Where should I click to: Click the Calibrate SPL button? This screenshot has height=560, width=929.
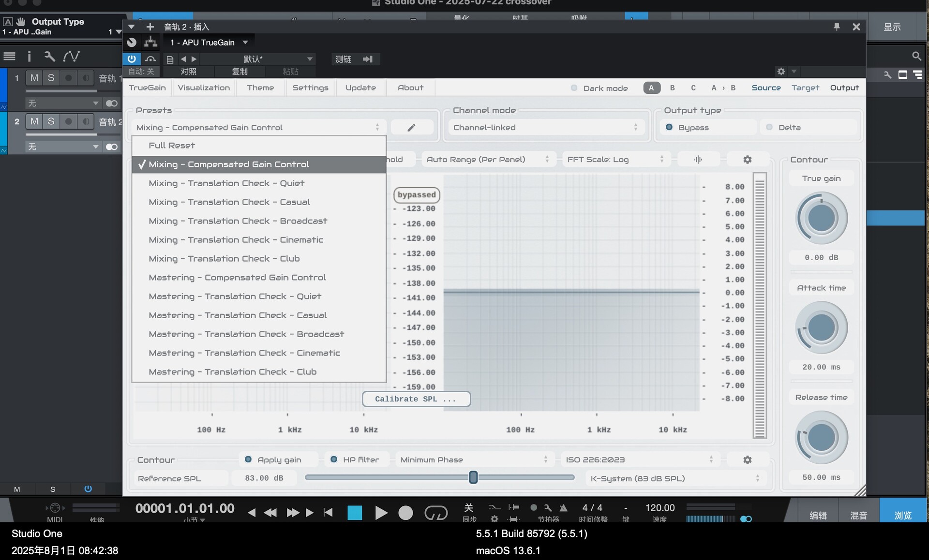pos(416,399)
